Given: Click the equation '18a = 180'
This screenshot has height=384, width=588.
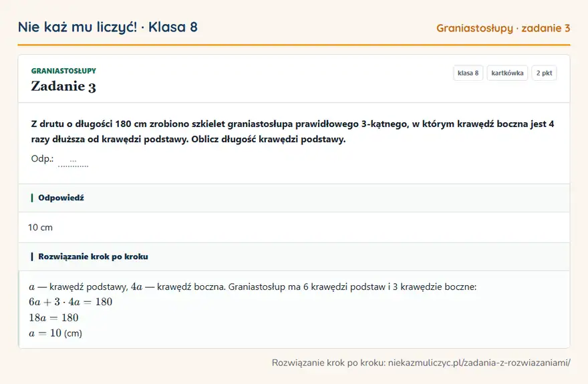Looking at the screenshot, I should 53,318.
